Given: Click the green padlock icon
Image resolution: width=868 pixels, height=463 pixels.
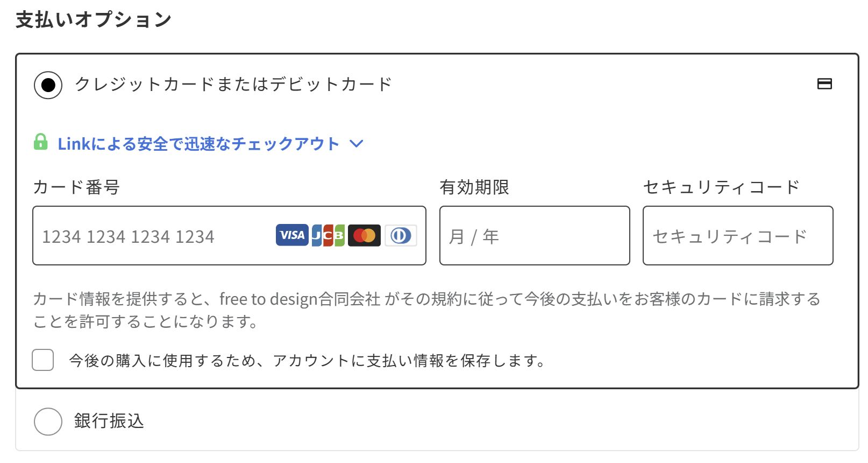Looking at the screenshot, I should tap(40, 142).
